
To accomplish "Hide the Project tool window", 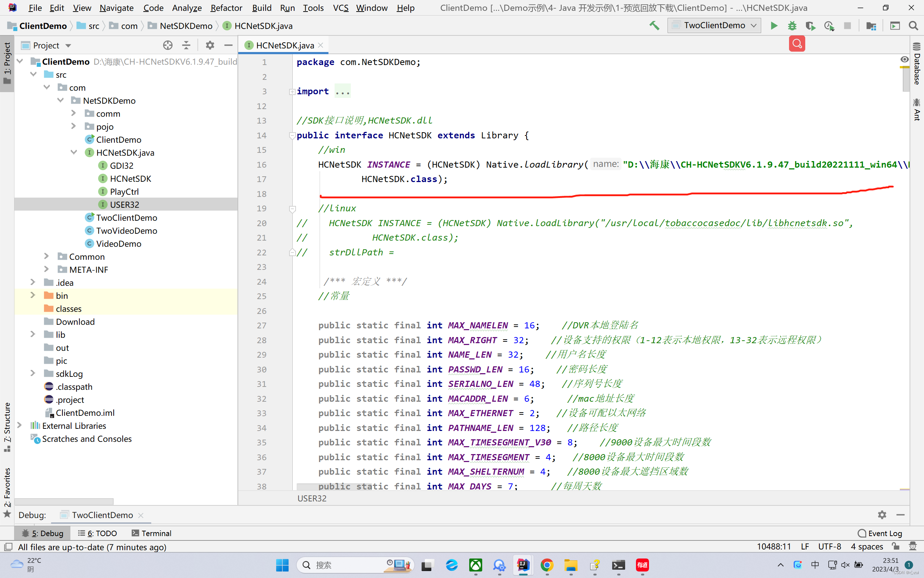I will [x=228, y=46].
